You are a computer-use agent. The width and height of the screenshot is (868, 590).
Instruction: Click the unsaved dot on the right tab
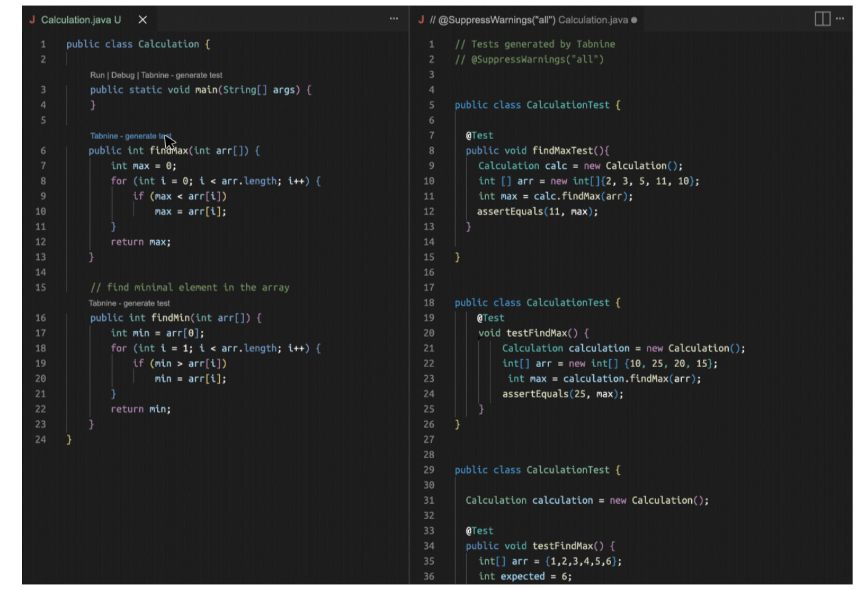point(634,20)
